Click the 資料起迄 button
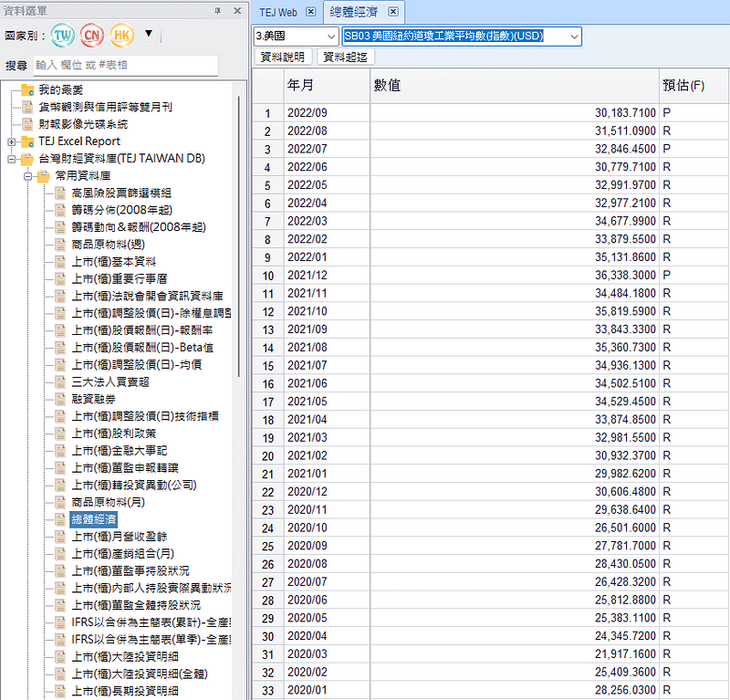 point(345,57)
